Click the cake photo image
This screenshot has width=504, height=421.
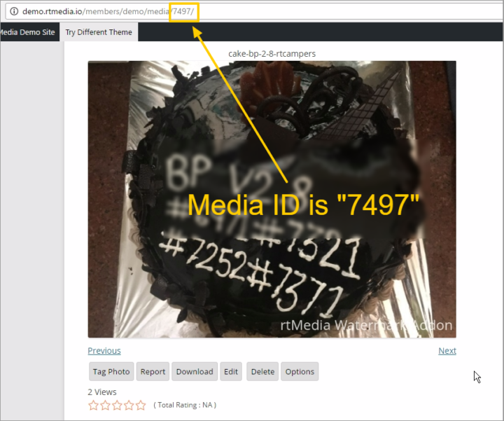point(272,199)
